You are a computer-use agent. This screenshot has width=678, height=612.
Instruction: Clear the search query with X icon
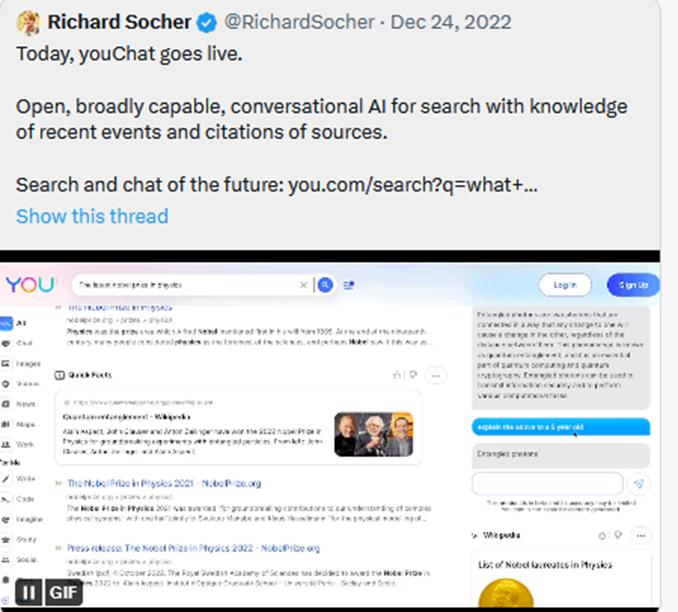[304, 285]
